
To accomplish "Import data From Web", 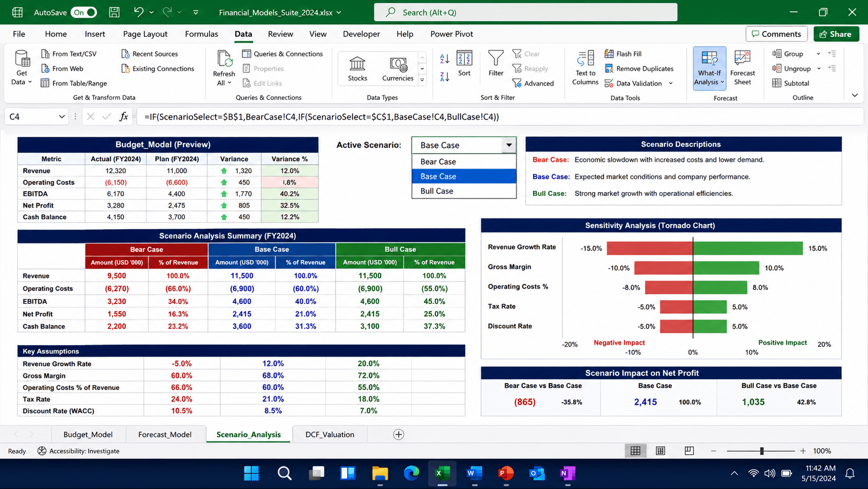I will pos(62,69).
